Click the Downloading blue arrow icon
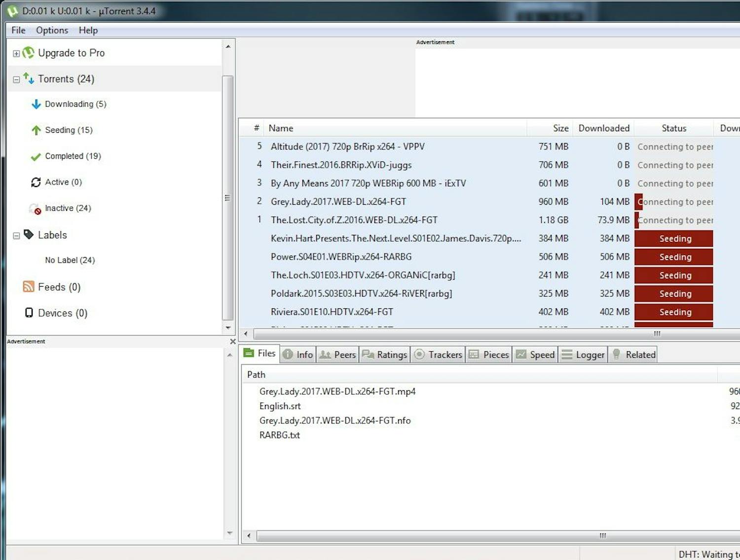The image size is (740, 560). pyautogui.click(x=36, y=104)
